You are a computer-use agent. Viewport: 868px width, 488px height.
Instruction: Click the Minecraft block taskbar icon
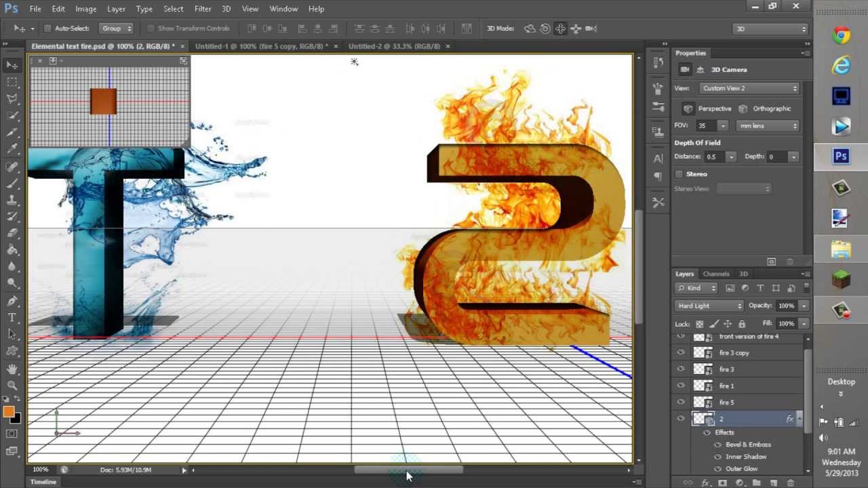[x=842, y=280]
